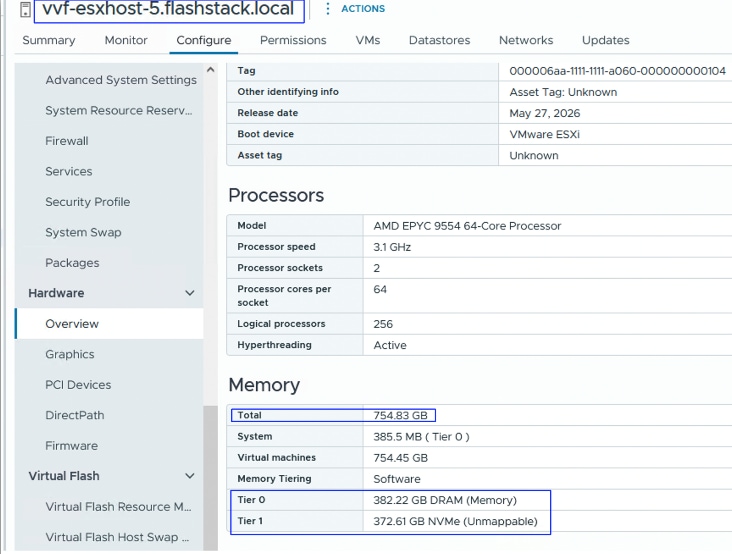This screenshot has height=554, width=732.
Task: Switch to the Summary tab
Action: [x=49, y=40]
